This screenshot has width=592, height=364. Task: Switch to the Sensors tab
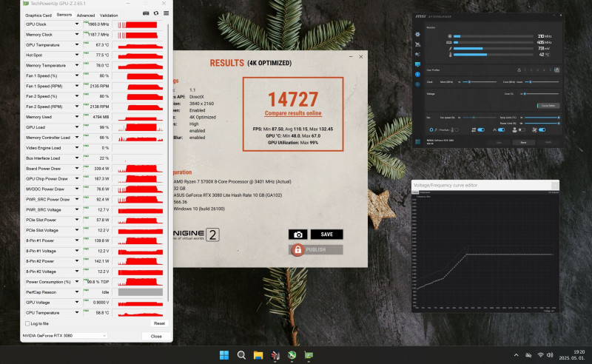point(64,15)
